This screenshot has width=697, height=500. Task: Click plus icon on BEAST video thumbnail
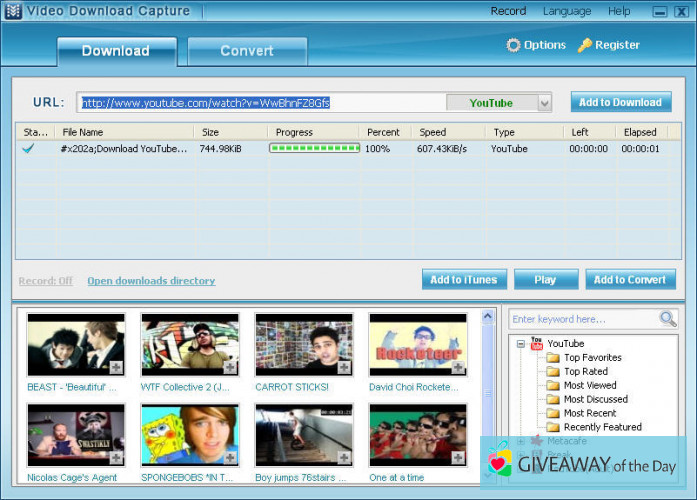pyautogui.click(x=116, y=369)
